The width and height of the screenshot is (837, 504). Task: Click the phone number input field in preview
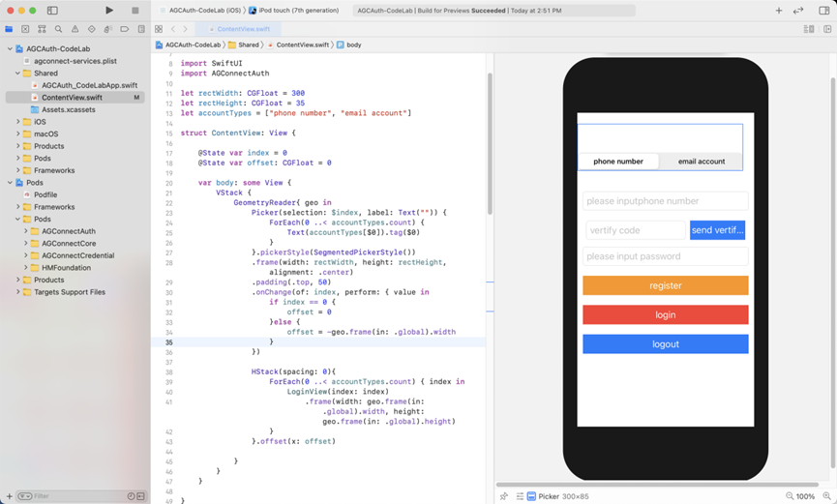[x=666, y=201]
